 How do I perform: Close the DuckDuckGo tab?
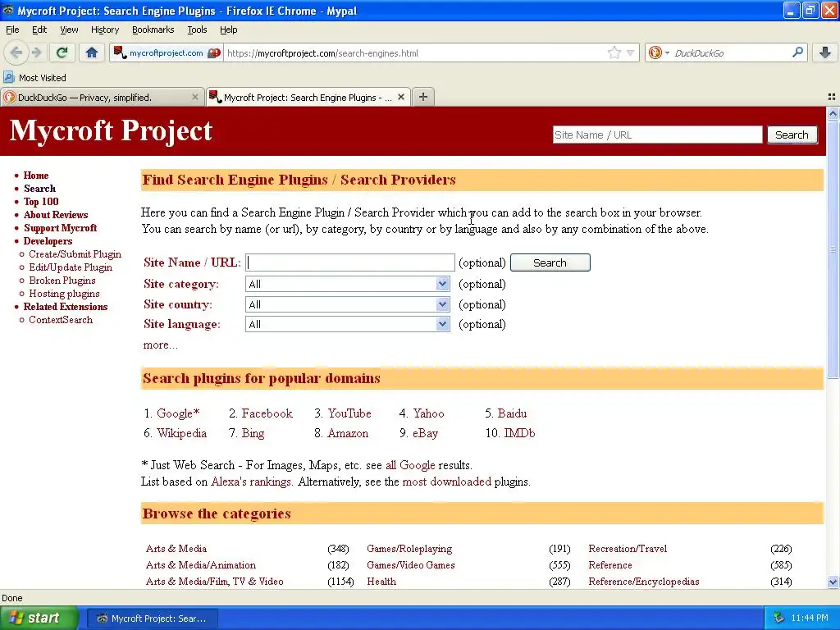[195, 97]
